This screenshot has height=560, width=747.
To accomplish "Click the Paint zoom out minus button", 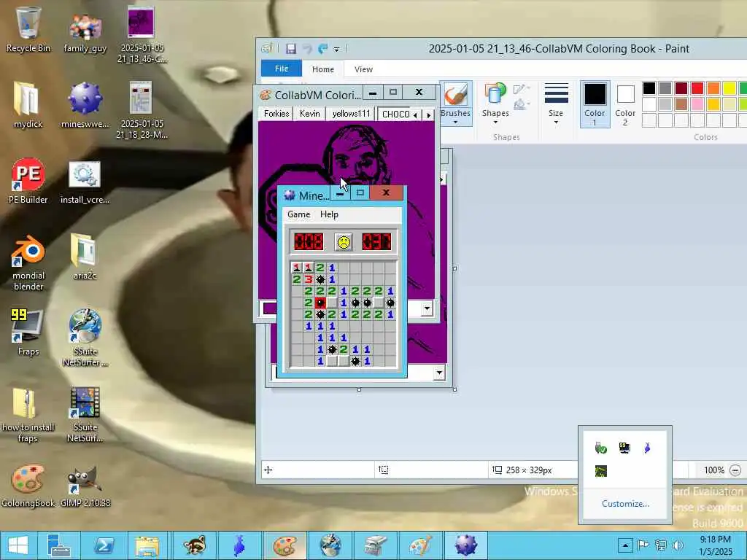I will [x=735, y=470].
